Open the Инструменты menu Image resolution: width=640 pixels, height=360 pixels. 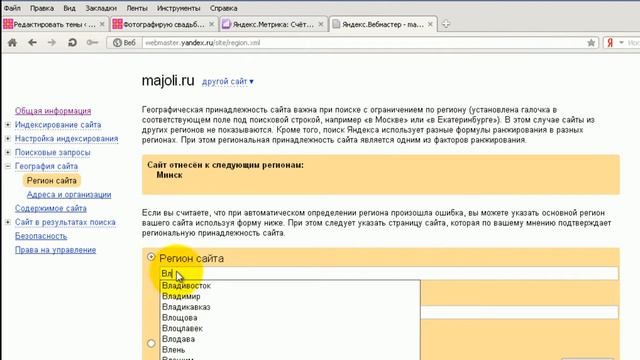tap(178, 8)
